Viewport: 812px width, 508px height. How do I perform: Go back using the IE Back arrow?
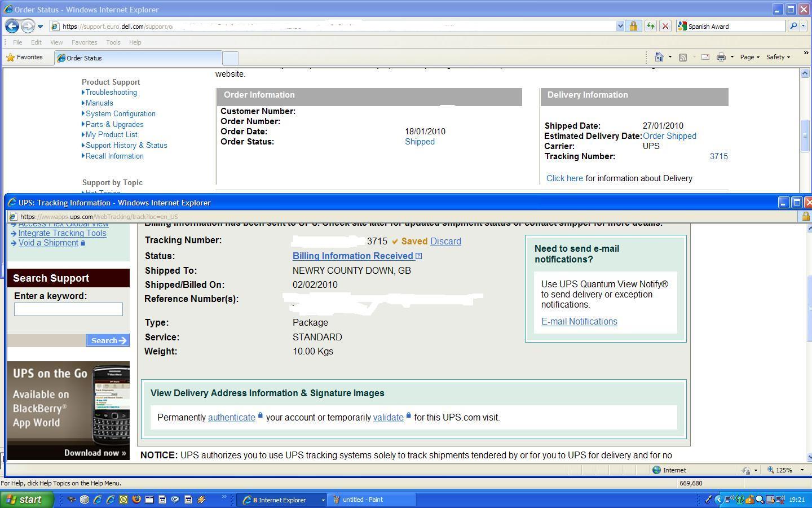tap(12, 26)
